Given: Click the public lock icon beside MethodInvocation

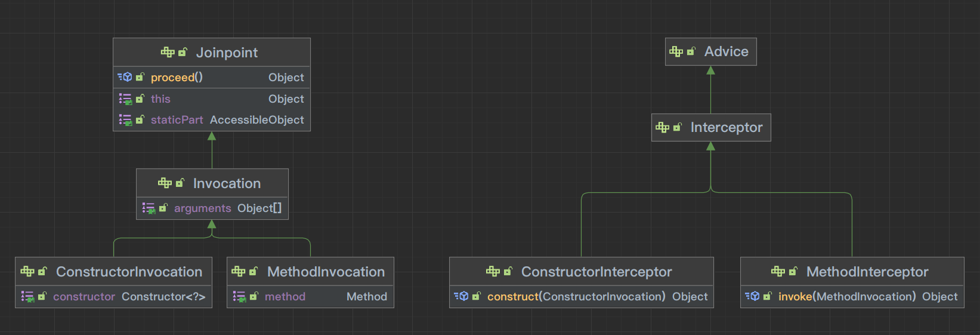Looking at the screenshot, I should 253,272.
